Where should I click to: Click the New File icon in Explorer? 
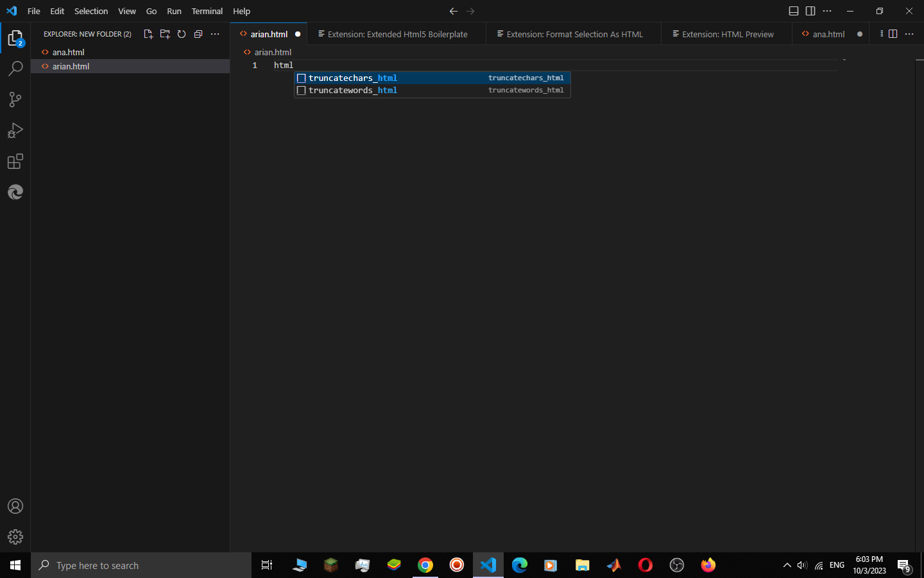pyautogui.click(x=148, y=34)
